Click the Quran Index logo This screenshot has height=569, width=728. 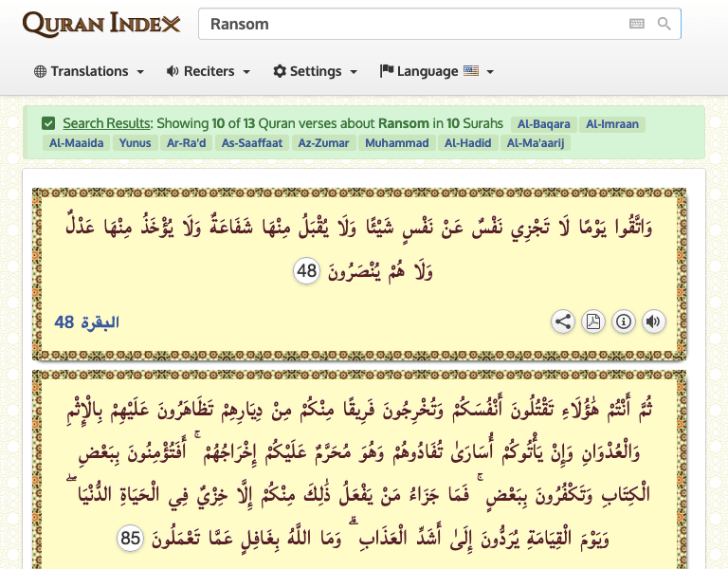tap(101, 24)
